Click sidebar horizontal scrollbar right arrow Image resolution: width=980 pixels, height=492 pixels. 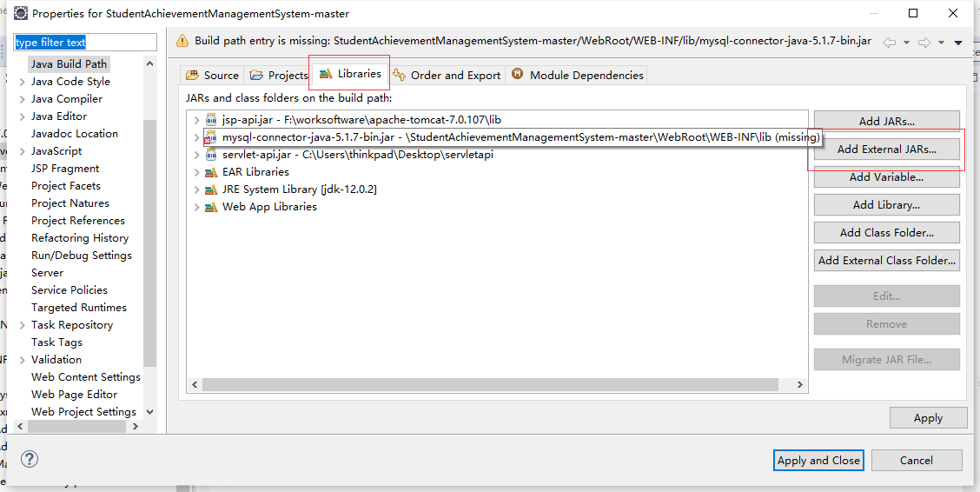135,426
